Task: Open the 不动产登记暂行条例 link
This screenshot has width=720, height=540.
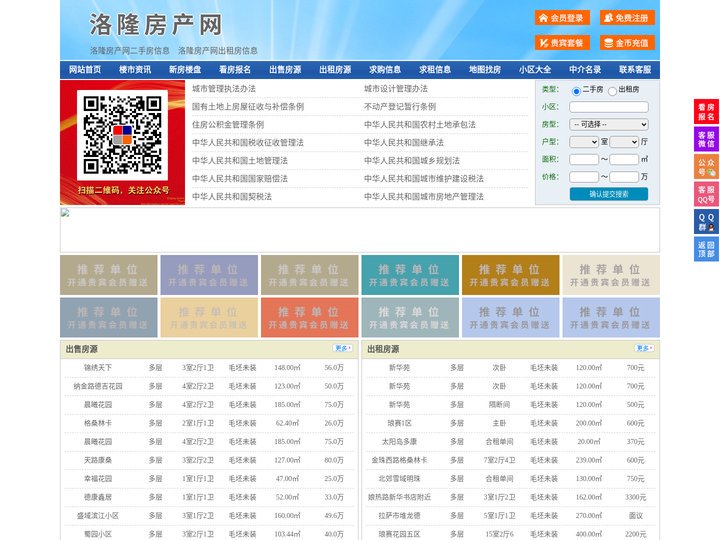Action: pos(400,107)
